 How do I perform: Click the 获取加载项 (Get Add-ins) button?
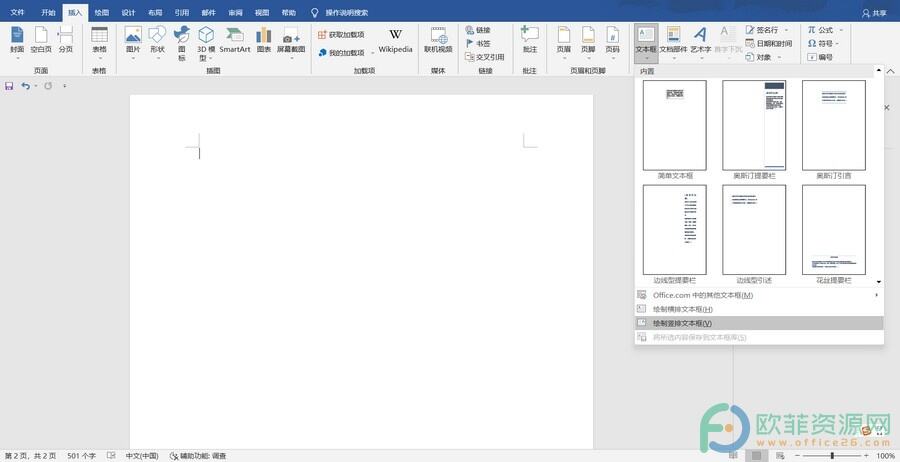(340, 34)
